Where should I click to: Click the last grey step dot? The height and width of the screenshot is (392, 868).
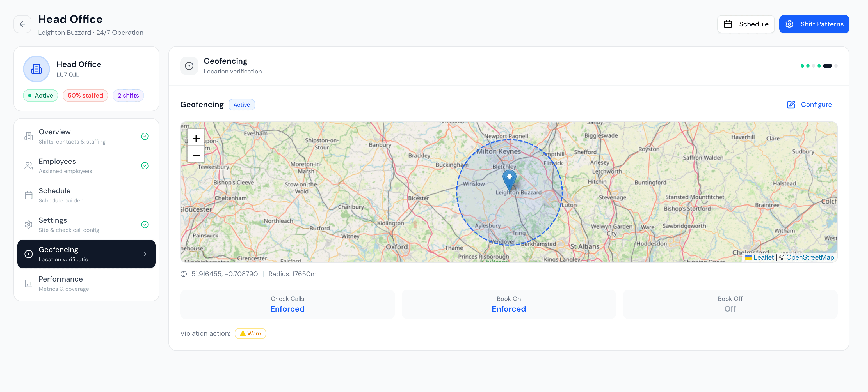[x=836, y=66]
